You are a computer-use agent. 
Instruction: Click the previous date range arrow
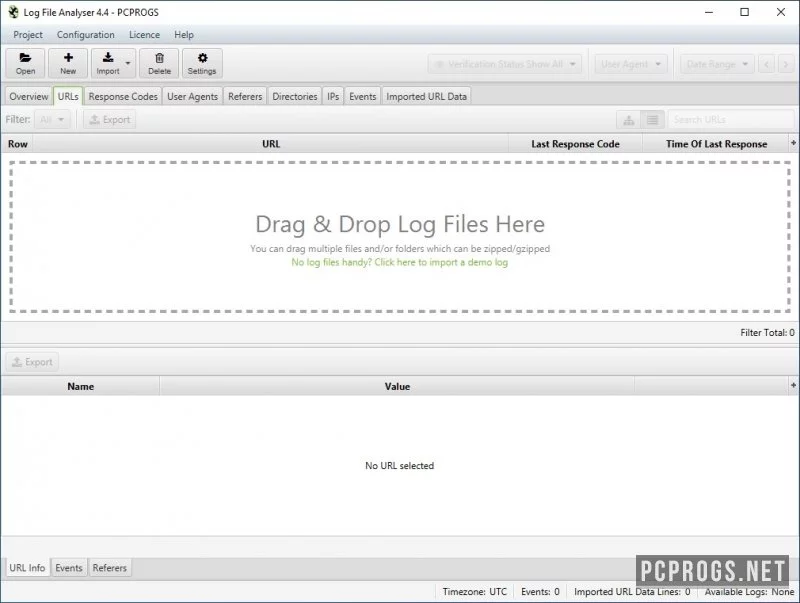pyautogui.click(x=766, y=64)
